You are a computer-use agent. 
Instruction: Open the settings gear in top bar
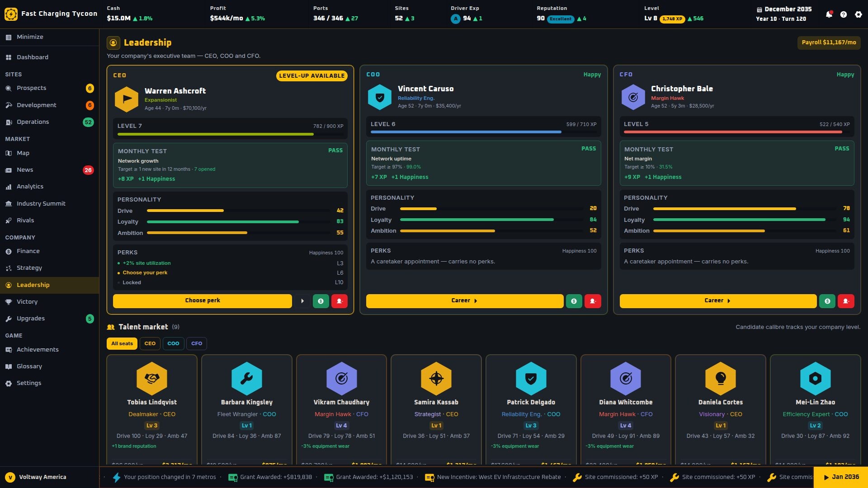(859, 14)
